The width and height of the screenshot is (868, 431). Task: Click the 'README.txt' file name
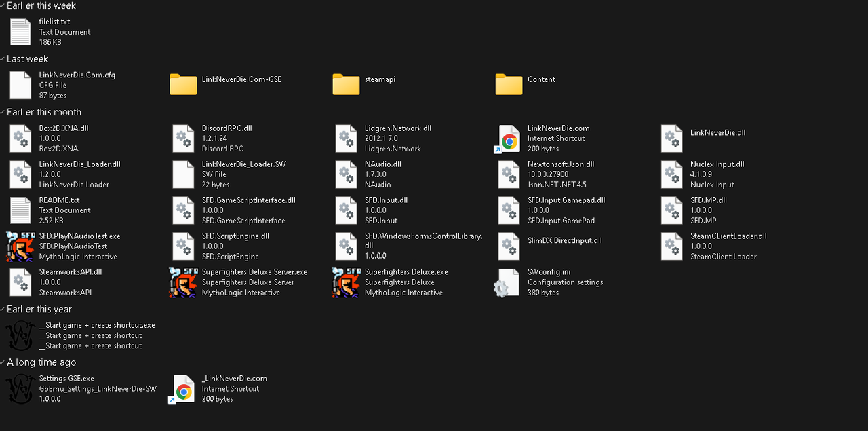point(60,200)
